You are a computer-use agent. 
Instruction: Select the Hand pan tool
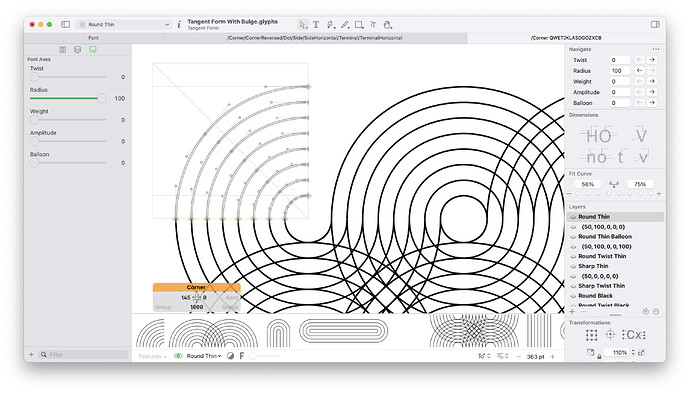387,25
